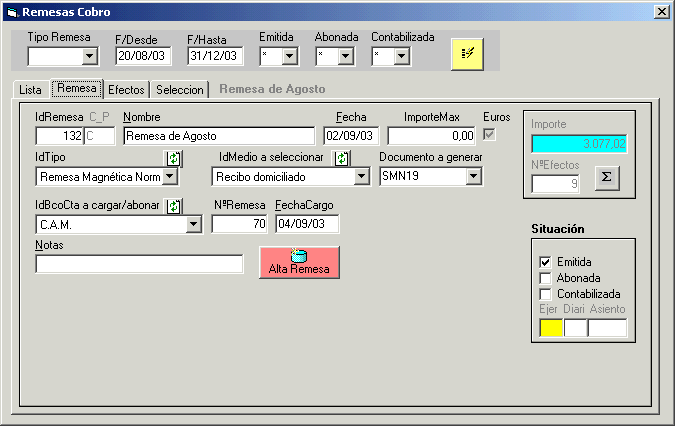Toggle the Emitida checkbox in Situación
The image size is (675, 426).
[x=545, y=262]
